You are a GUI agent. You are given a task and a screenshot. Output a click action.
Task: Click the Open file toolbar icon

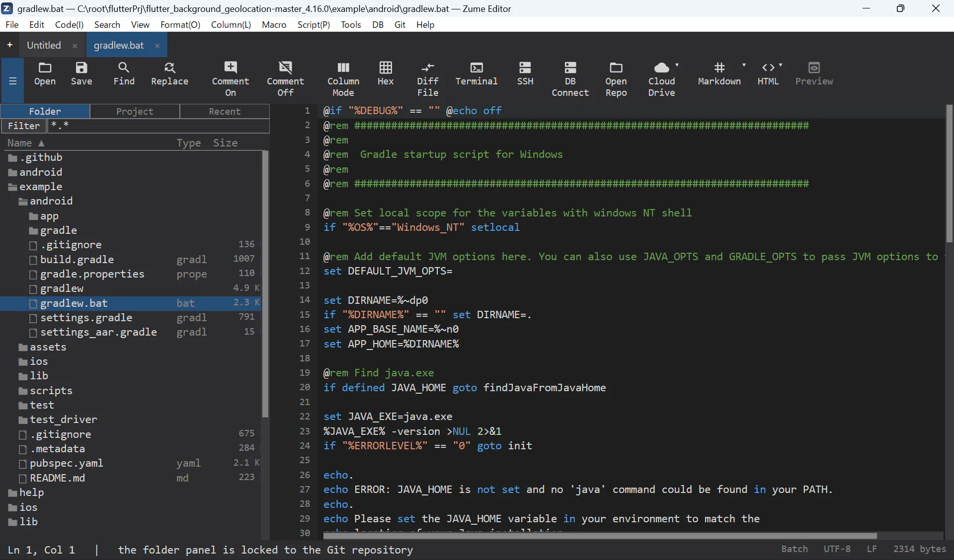pos(45,74)
